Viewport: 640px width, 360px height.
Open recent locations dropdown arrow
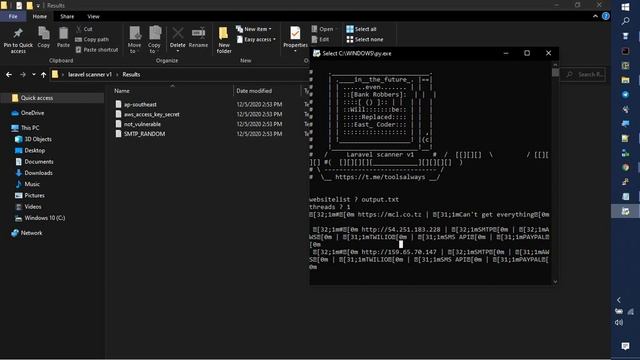(33, 75)
